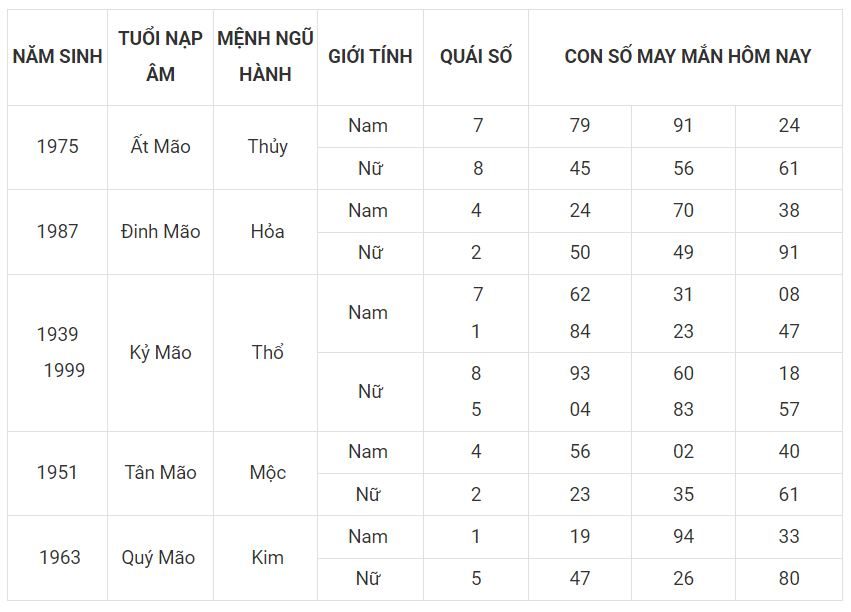851x612 pixels.
Task: Click the Ất Mão cell
Action: pyautogui.click(x=160, y=146)
